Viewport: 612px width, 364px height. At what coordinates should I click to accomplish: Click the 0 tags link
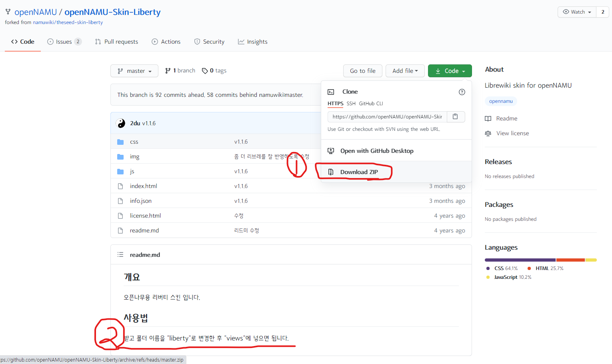[x=214, y=70]
